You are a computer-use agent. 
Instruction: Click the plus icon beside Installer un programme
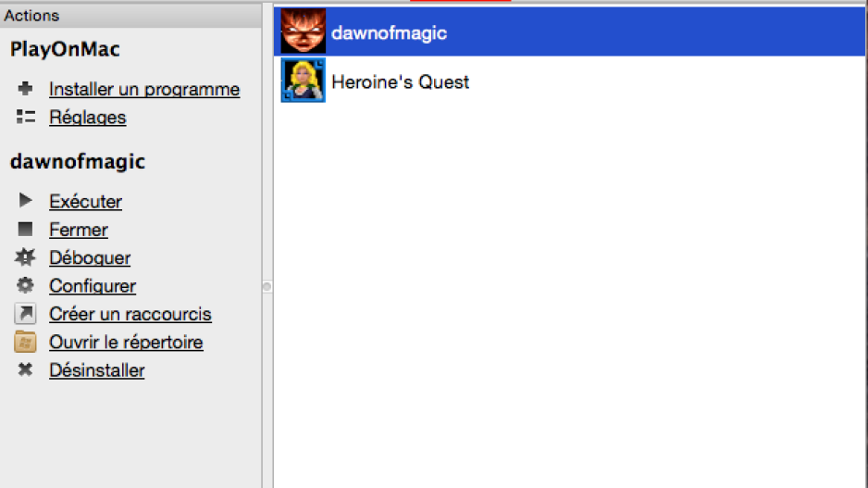pyautogui.click(x=25, y=89)
